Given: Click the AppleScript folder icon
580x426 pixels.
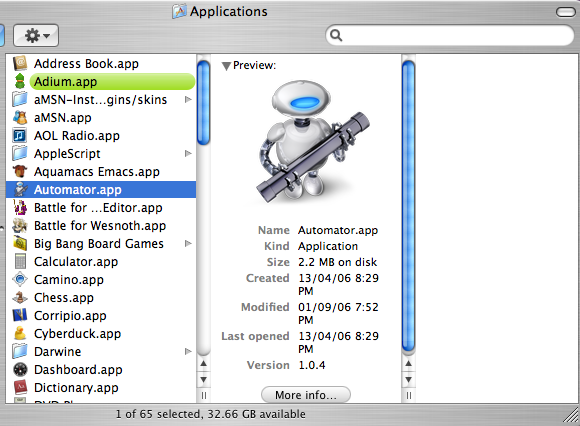Looking at the screenshot, I should [x=20, y=153].
